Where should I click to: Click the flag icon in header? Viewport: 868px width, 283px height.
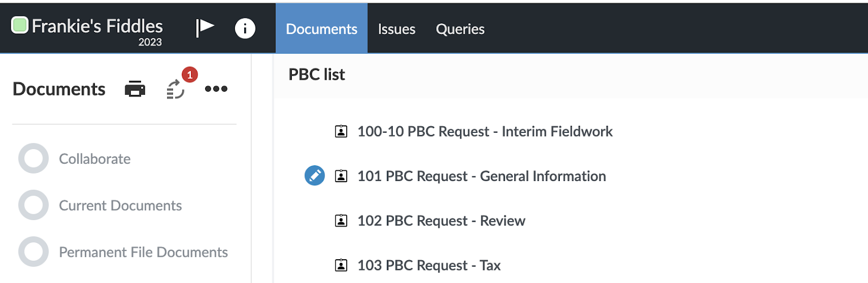[205, 27]
